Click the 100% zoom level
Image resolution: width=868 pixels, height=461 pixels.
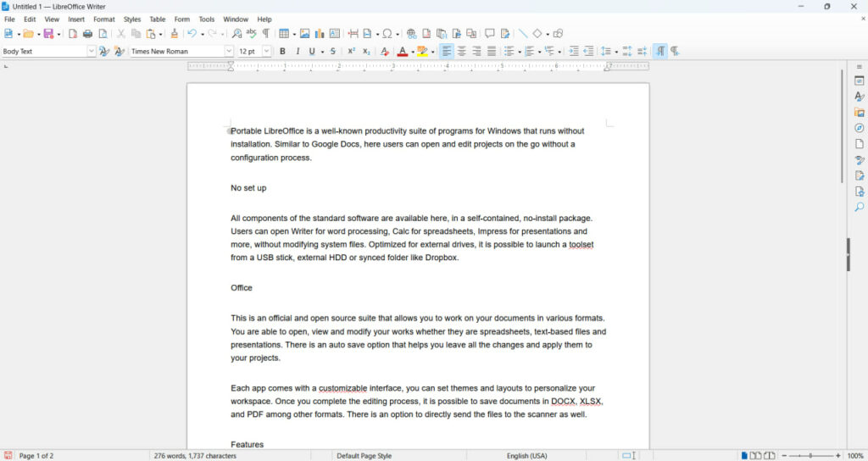pyautogui.click(x=855, y=456)
